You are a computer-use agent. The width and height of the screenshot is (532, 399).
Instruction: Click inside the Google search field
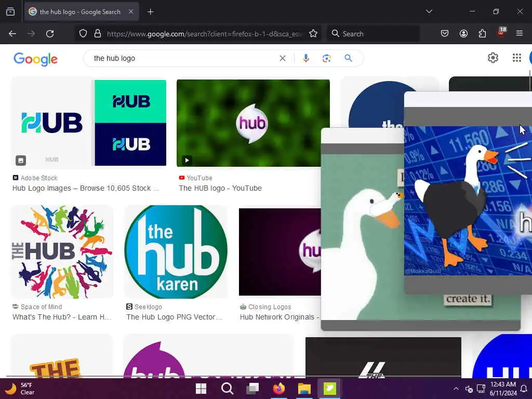click(183, 58)
